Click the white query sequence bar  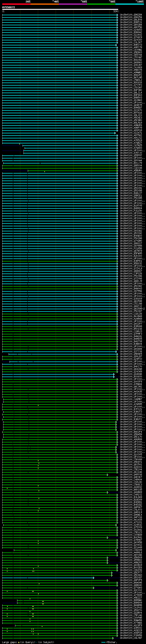[x=60, y=10]
